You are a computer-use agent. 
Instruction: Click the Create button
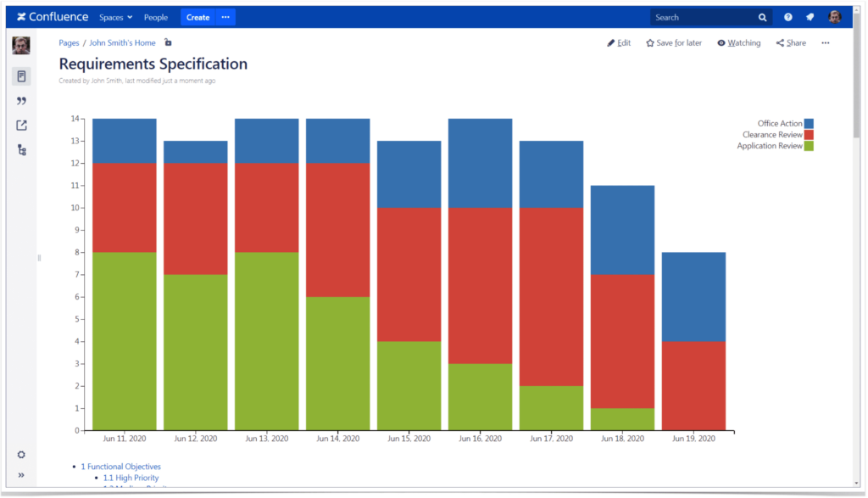click(x=198, y=16)
